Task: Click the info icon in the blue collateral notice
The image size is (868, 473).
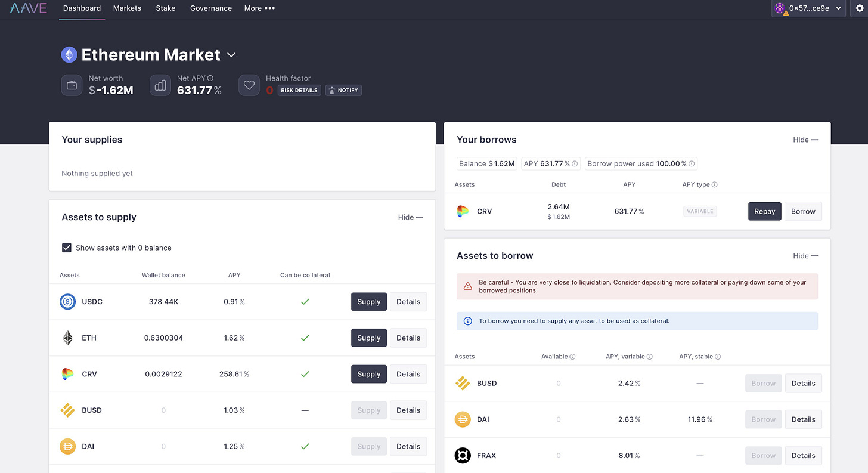Action: click(468, 321)
